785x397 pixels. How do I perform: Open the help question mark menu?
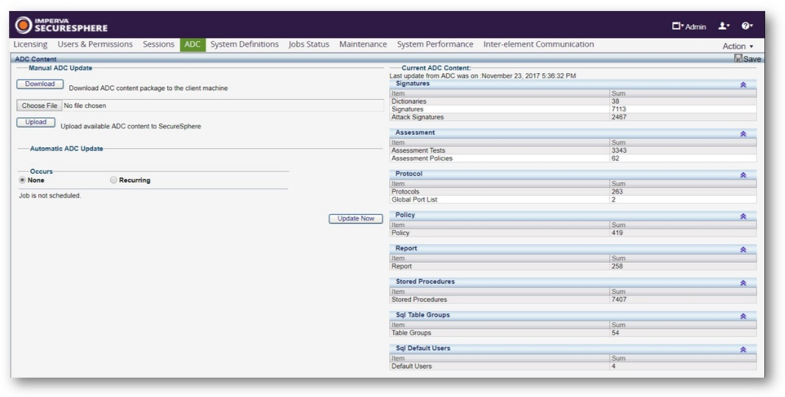click(747, 26)
